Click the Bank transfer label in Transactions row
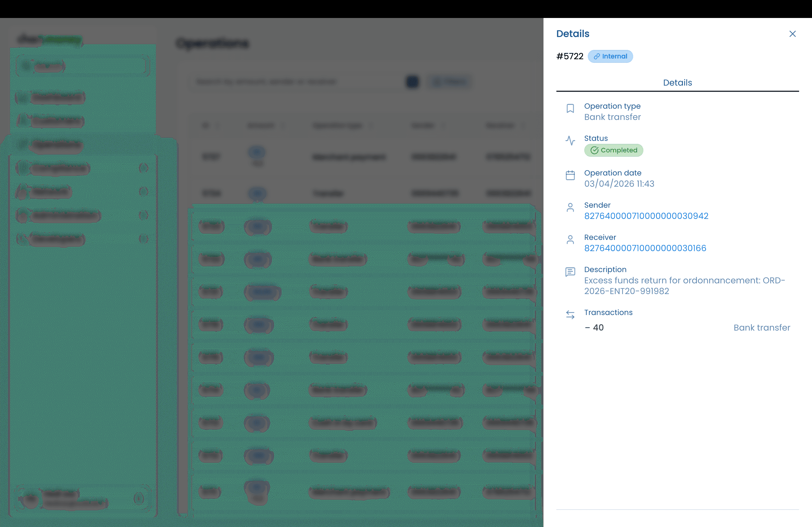The width and height of the screenshot is (812, 527). (762, 328)
